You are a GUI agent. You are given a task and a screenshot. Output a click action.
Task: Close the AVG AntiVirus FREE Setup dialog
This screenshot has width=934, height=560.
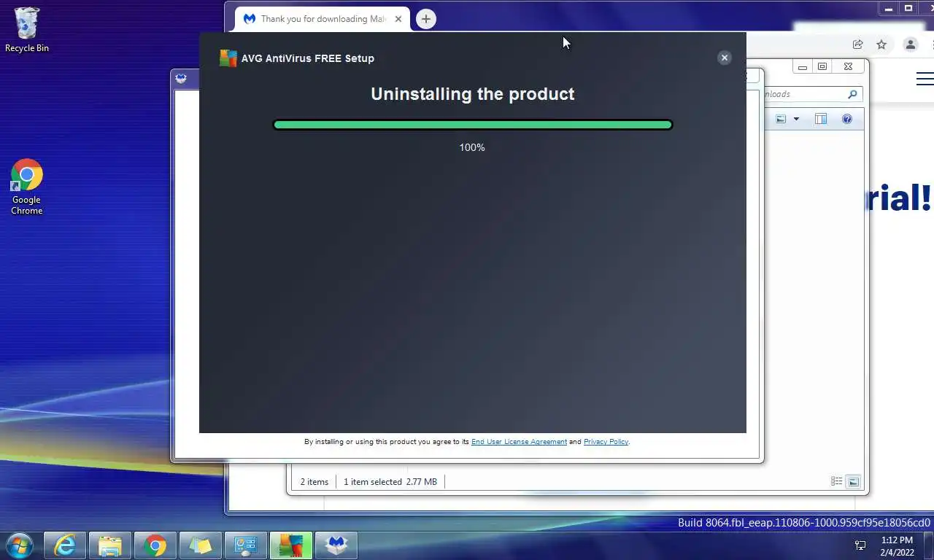coord(725,58)
